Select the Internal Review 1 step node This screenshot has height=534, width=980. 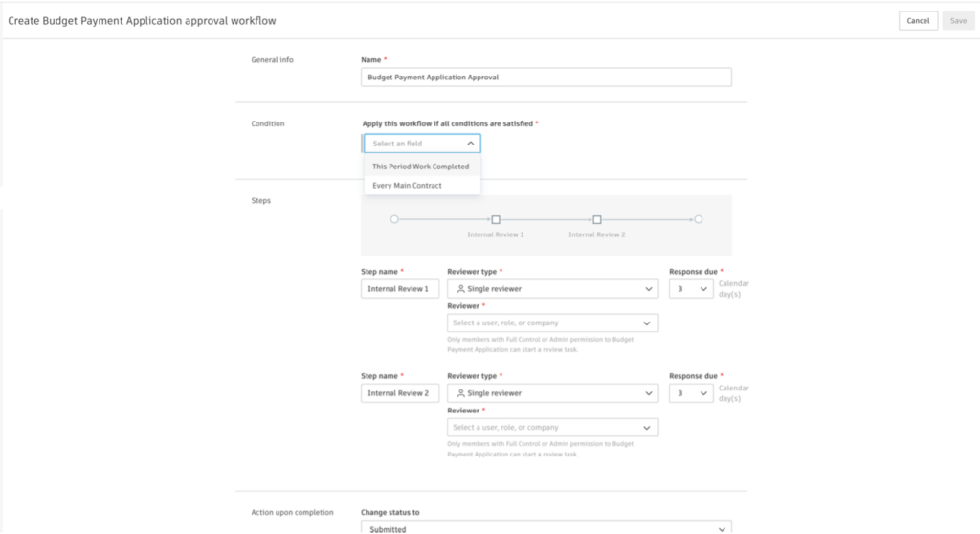[496, 219]
